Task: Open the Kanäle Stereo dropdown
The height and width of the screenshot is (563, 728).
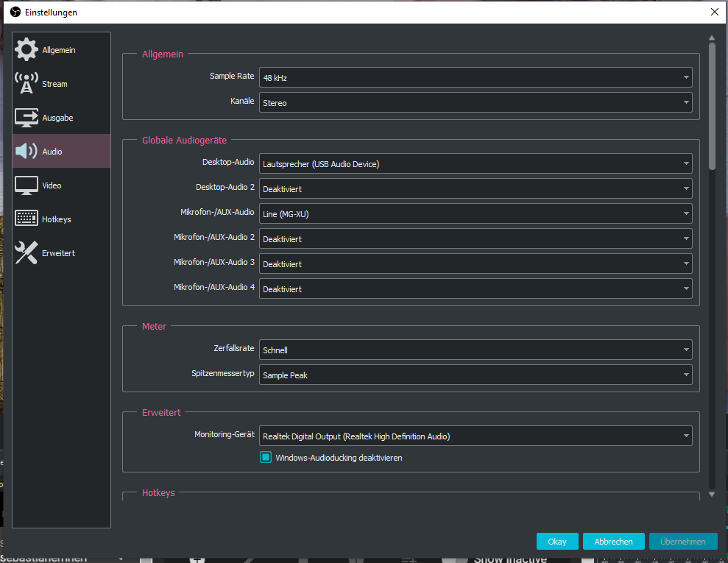Action: [x=476, y=102]
